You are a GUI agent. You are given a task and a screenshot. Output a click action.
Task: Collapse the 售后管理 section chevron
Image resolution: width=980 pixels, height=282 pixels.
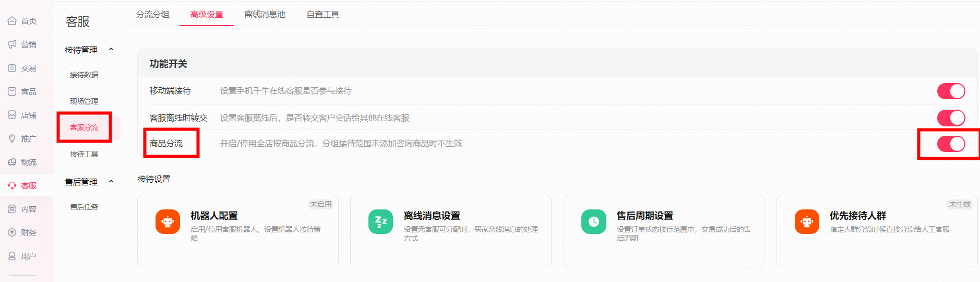click(111, 182)
